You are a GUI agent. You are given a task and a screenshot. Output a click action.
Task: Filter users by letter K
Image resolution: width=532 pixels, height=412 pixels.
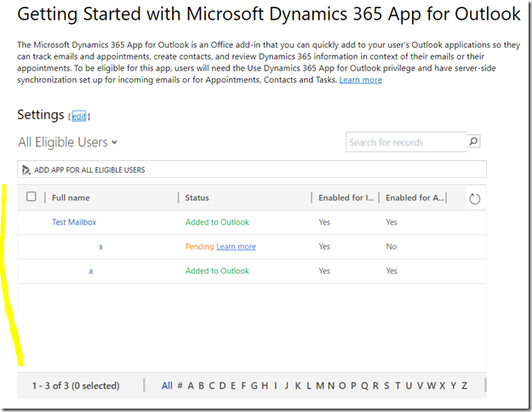[298, 386]
